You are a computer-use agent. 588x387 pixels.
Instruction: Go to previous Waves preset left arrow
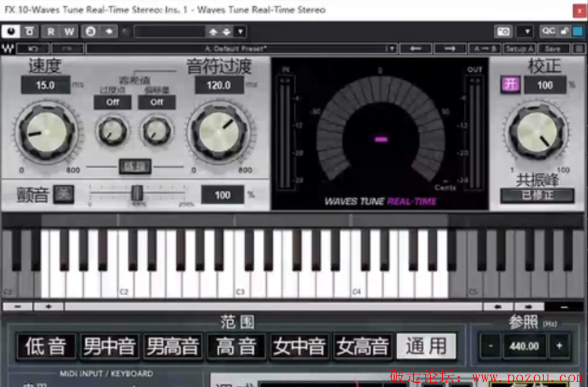(416, 49)
